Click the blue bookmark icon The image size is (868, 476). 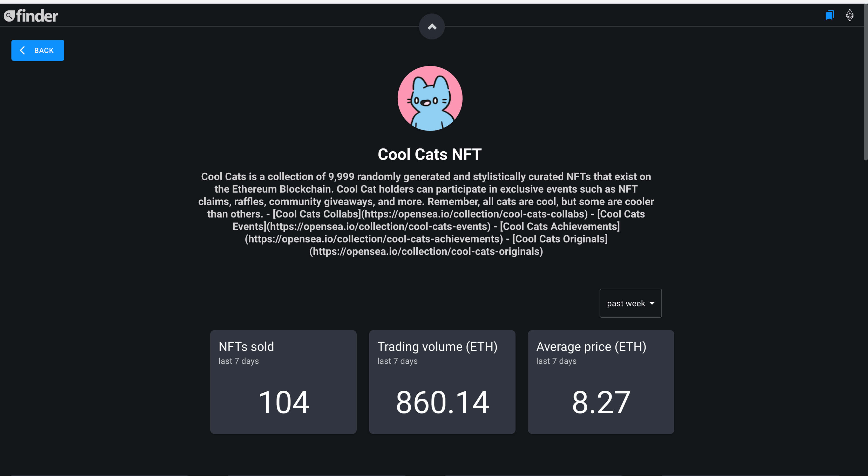[830, 15]
